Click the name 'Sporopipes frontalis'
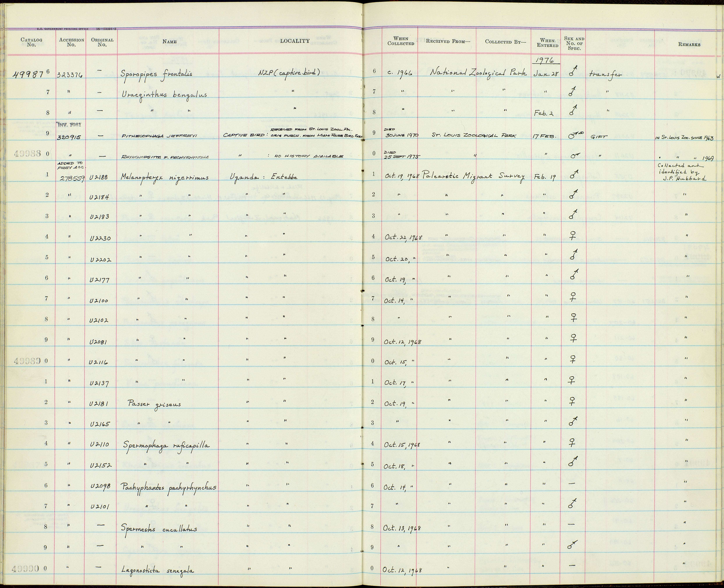This screenshot has height=588, width=724. 157,74
